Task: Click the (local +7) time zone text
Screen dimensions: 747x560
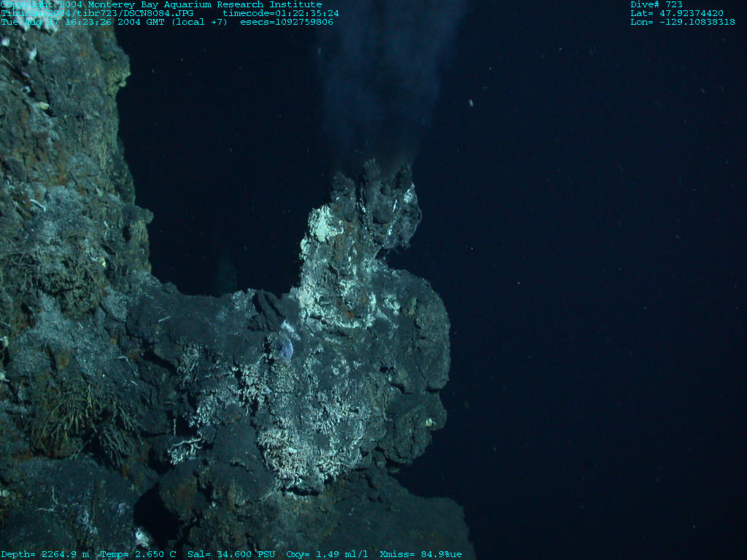Action: [199, 22]
